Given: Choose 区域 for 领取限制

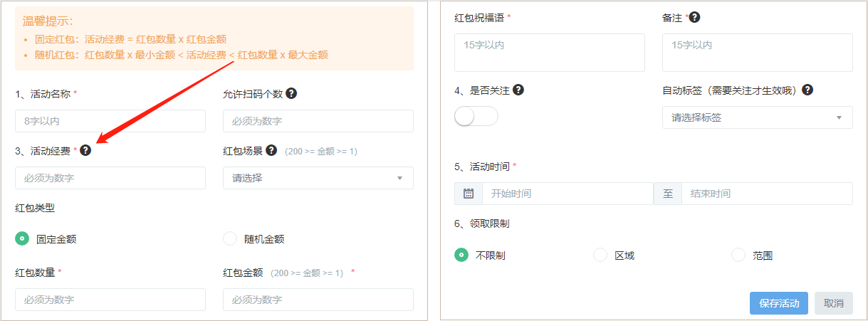Looking at the screenshot, I should coord(600,255).
